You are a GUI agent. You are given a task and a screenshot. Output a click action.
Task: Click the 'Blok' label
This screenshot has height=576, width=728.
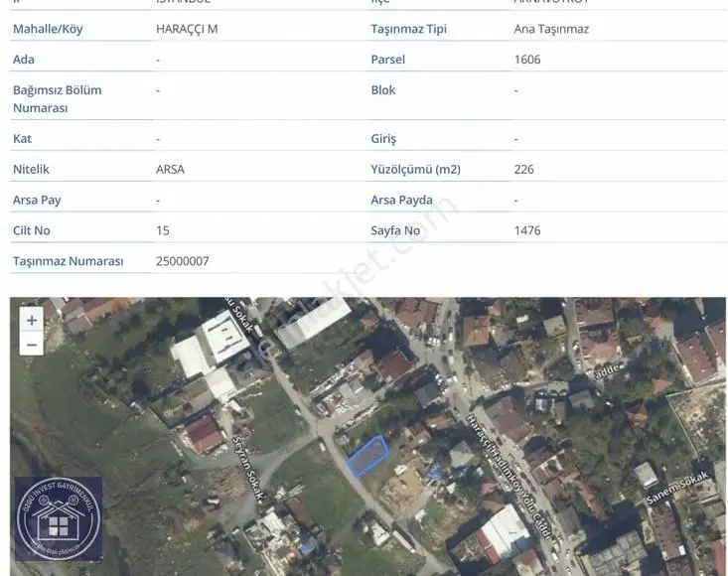pyautogui.click(x=383, y=90)
